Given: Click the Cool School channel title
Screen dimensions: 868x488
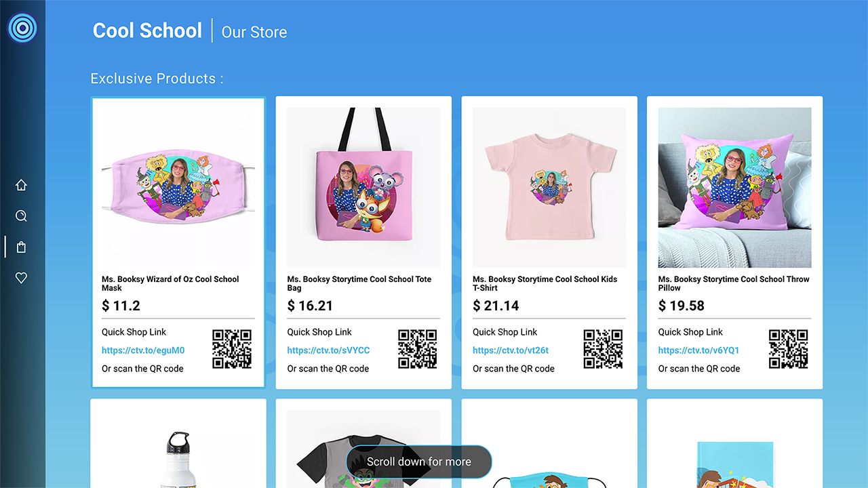Looking at the screenshot, I should [147, 30].
